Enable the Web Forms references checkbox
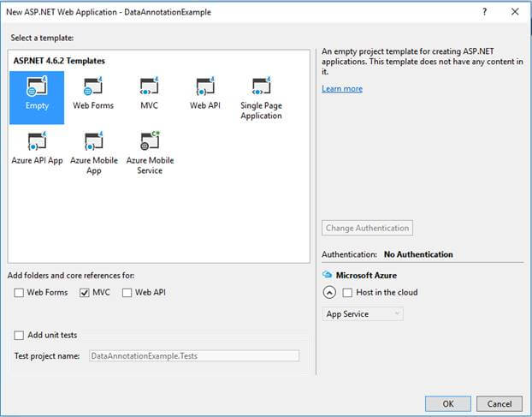 pyautogui.click(x=19, y=292)
